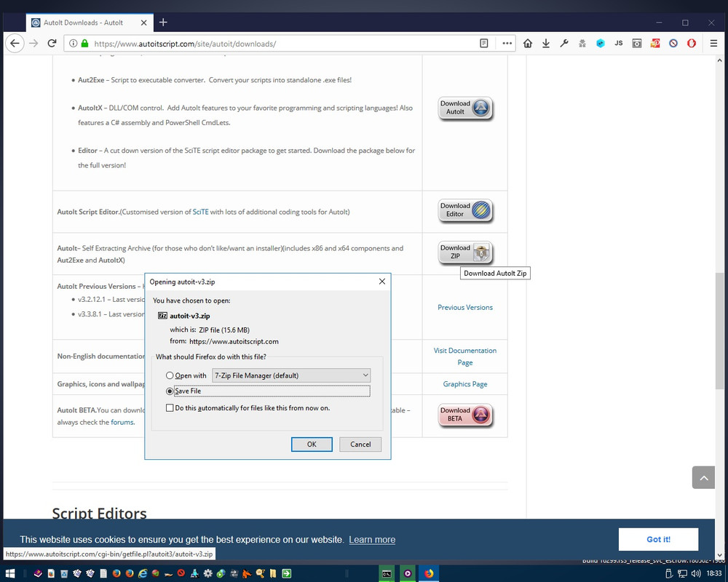Viewport: 728px width, 582px height.
Task: Open a new tab with the plus button
Action: pos(163,23)
